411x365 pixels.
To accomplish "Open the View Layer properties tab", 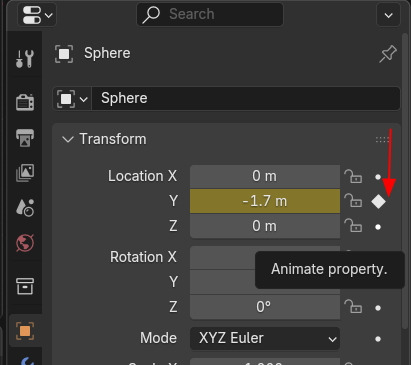I will [25, 173].
